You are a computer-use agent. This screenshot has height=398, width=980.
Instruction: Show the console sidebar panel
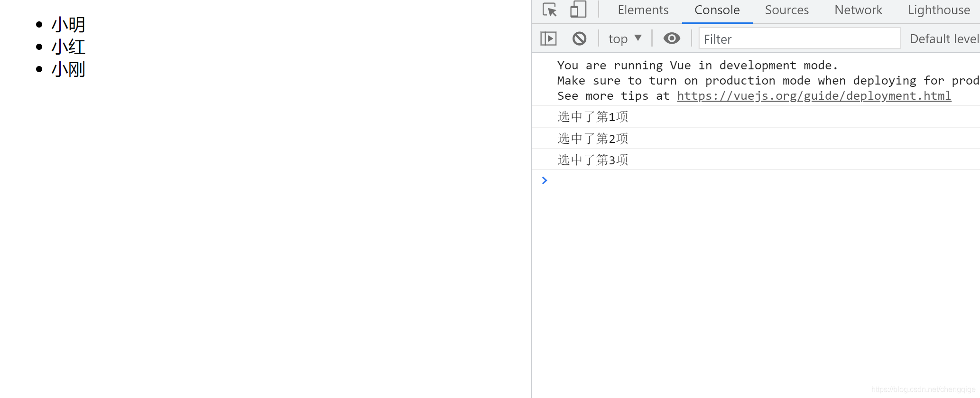tap(548, 38)
